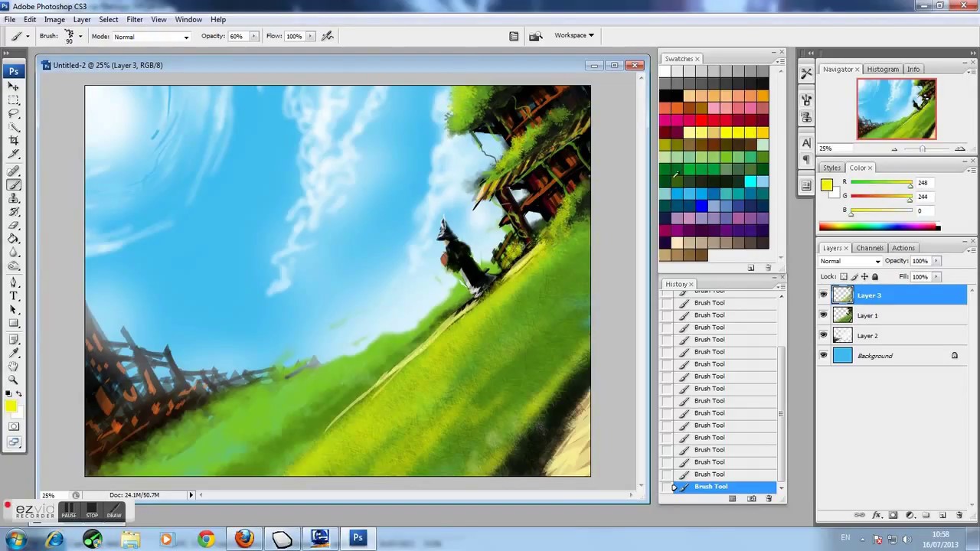Select the Type tool
This screenshot has width=980, height=551.
click(x=14, y=296)
